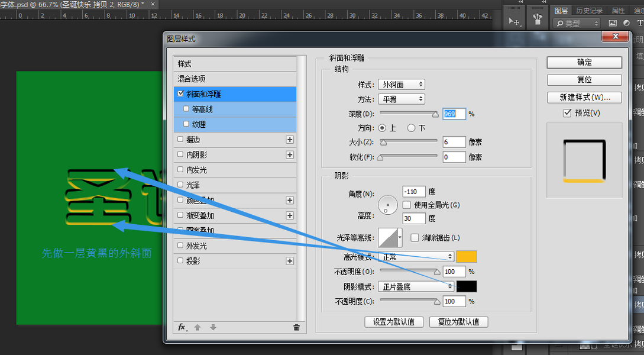This screenshot has width=644, height=355.
Task: Open the black shadow color swatch
Action: 467,286
